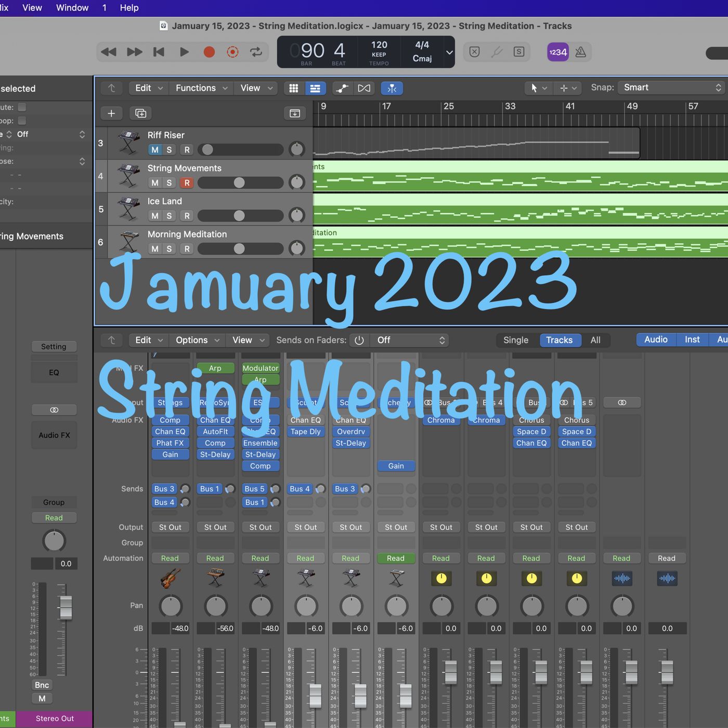Image resolution: width=728 pixels, height=728 pixels.
Task: Click bar 33 on the timeline ruler
Action: point(510,107)
